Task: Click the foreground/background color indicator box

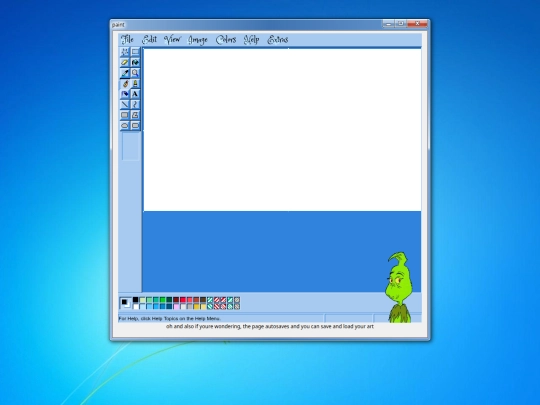Action: pos(125,303)
